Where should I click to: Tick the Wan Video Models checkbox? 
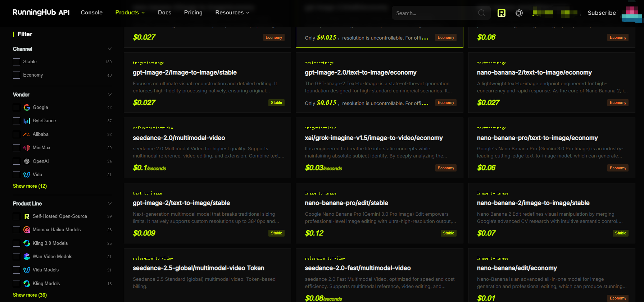tap(17, 257)
